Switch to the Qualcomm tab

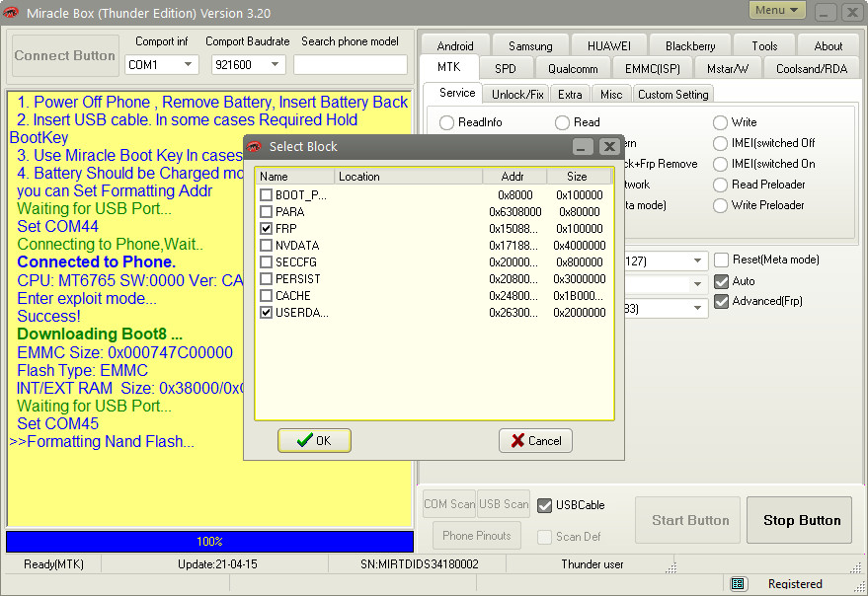[573, 69]
